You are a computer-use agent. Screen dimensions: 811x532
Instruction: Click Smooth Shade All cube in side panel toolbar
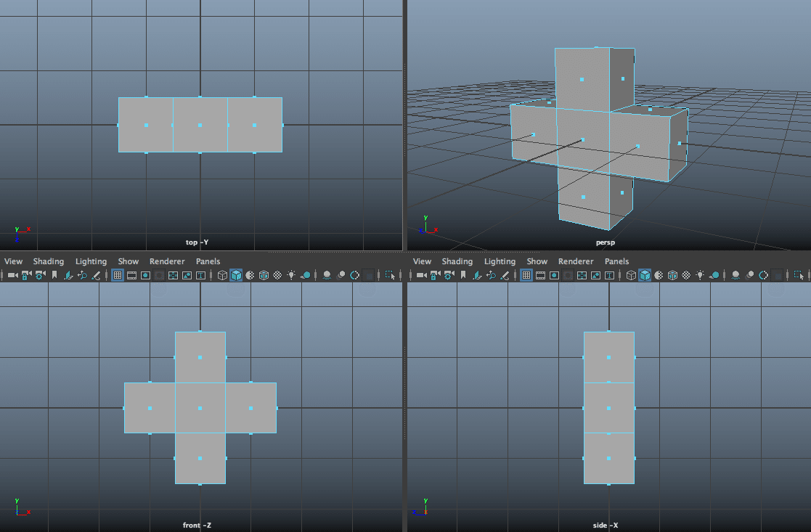tap(645, 275)
